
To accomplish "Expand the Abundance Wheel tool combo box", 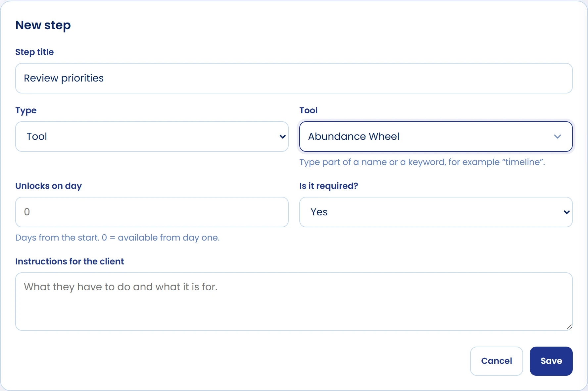I will 436,137.
